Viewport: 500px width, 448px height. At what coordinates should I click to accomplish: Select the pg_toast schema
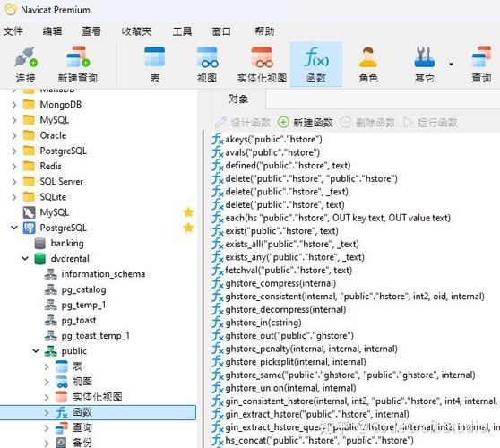(79, 320)
